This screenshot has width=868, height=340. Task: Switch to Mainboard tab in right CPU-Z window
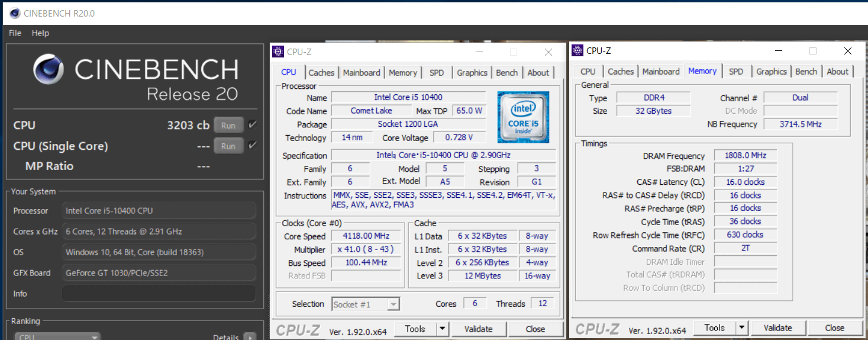point(661,71)
